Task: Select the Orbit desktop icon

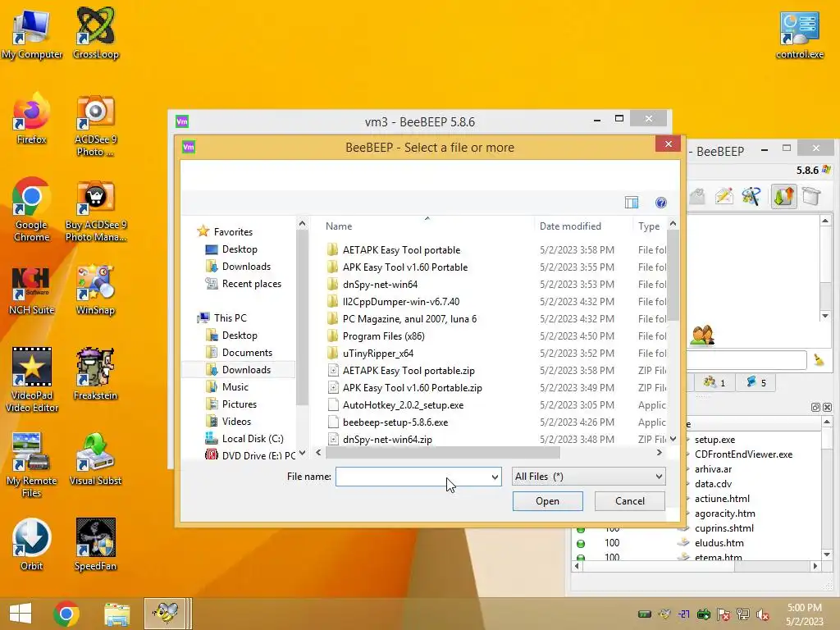Action: point(32,545)
